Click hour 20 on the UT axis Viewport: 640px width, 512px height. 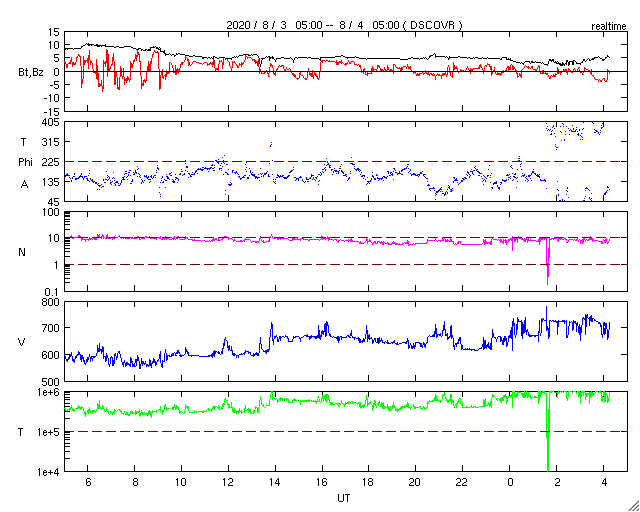(x=416, y=482)
